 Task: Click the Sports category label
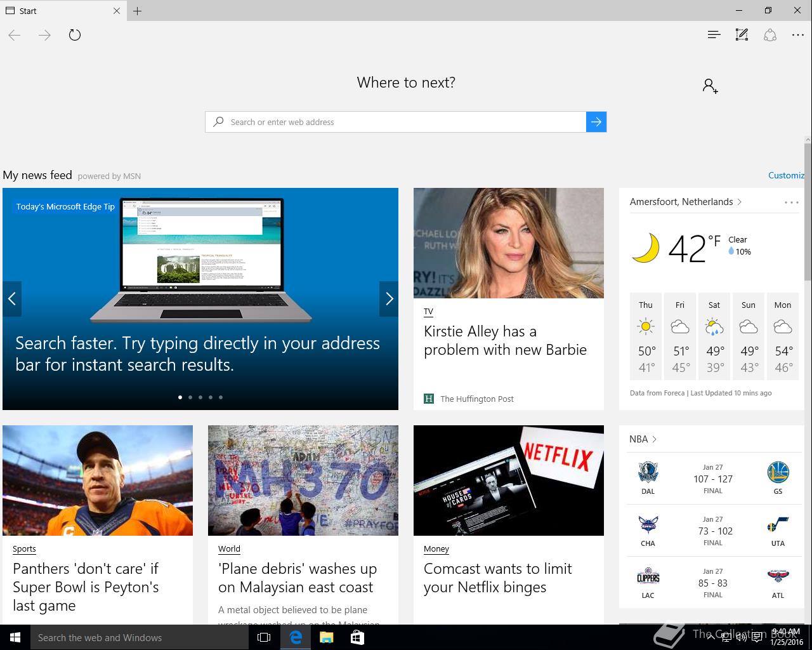24,549
